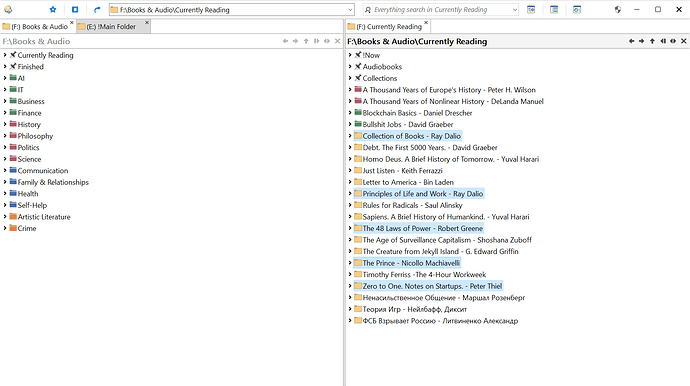Click the pin icon beside !Now folder

point(358,55)
